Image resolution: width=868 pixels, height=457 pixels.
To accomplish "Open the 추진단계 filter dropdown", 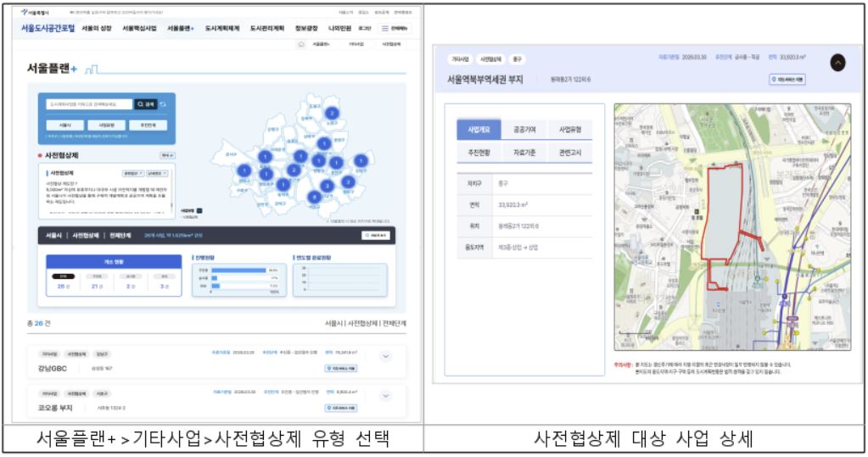I will click(148, 125).
